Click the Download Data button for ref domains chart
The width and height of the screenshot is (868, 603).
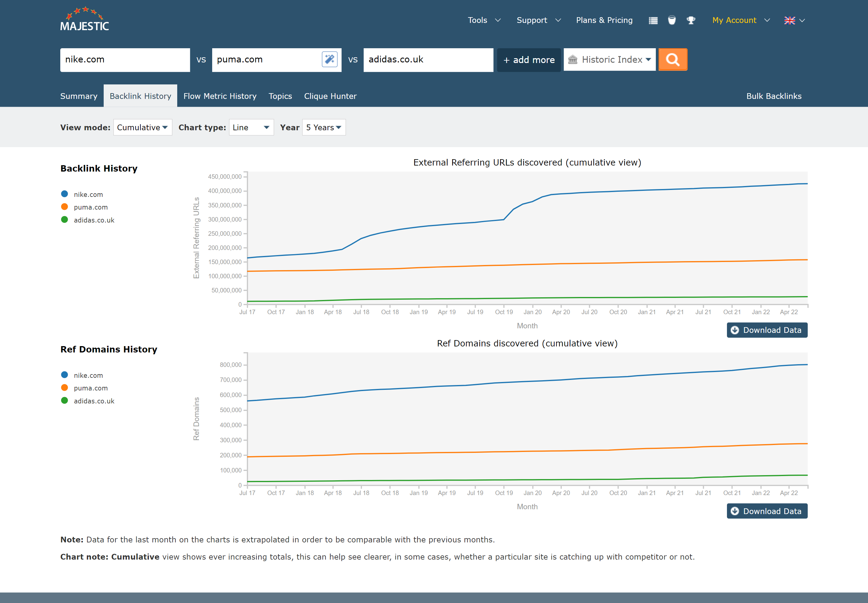(x=767, y=511)
